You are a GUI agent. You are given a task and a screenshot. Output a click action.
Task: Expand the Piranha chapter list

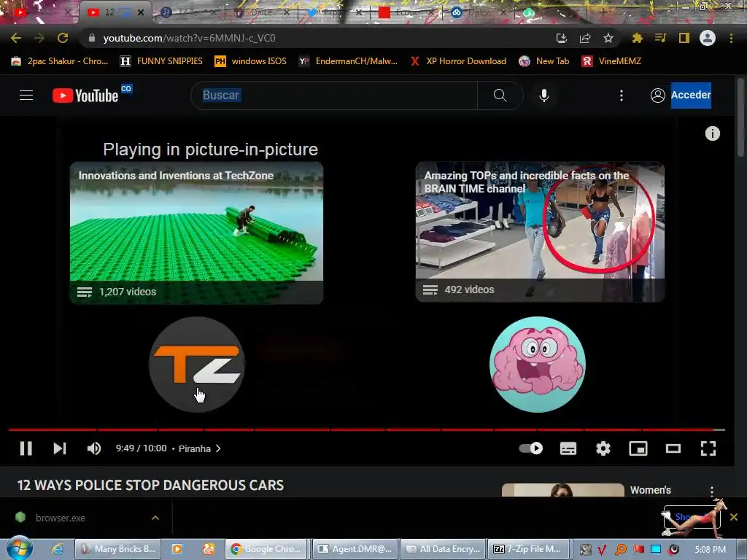pos(200,448)
